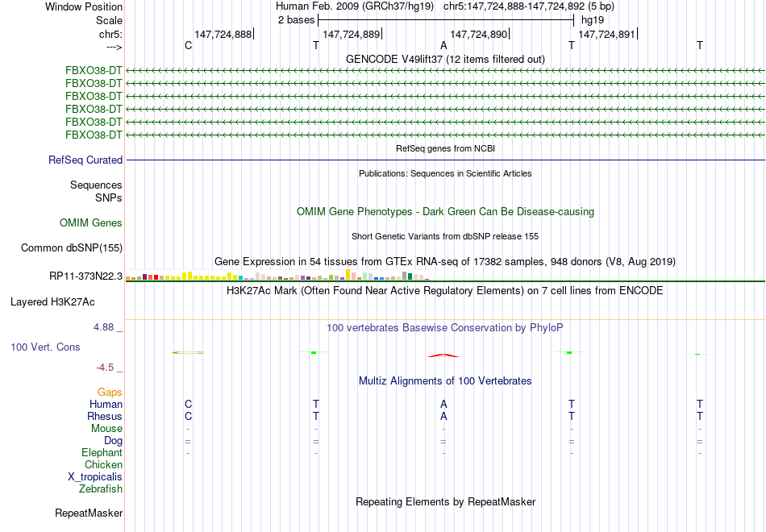Click the Mouse row label
The width and height of the screenshot is (766, 532).
106,429
